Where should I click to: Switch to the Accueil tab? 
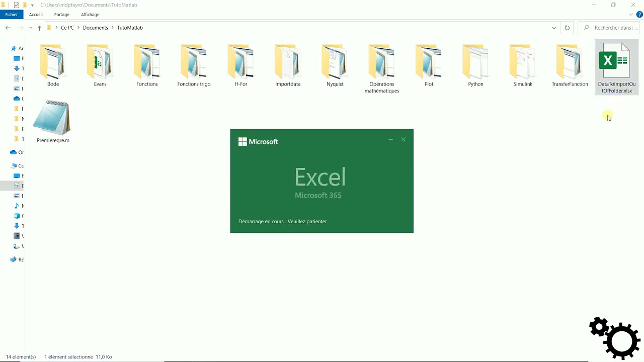(36, 15)
